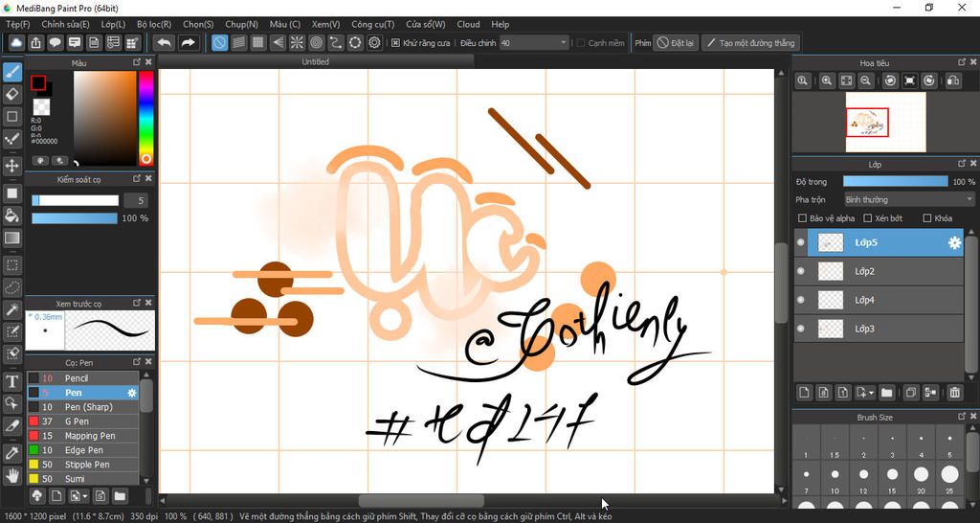Screen dimensions: 980x523
Task: Zoom in on the navigator panel
Action: [827, 80]
